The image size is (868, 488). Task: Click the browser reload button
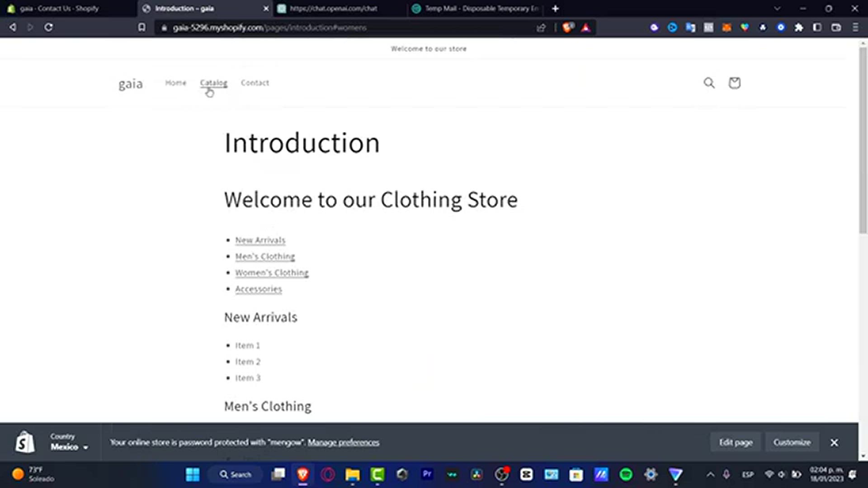click(48, 27)
